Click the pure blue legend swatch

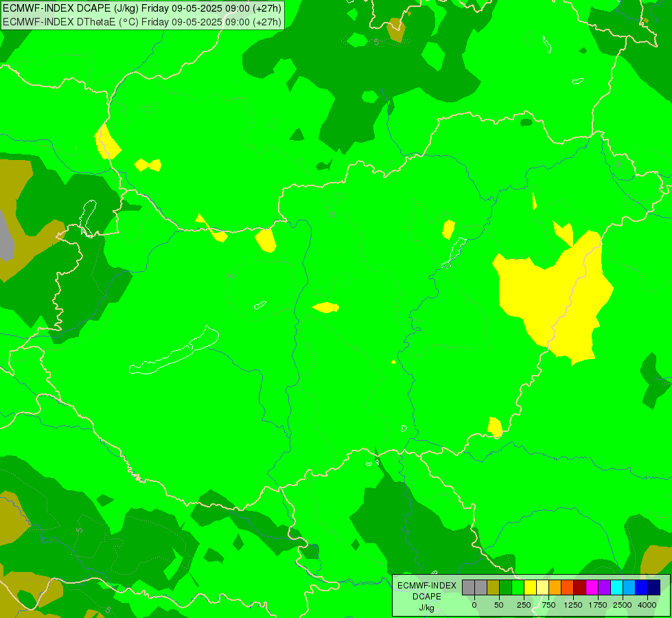(642, 588)
